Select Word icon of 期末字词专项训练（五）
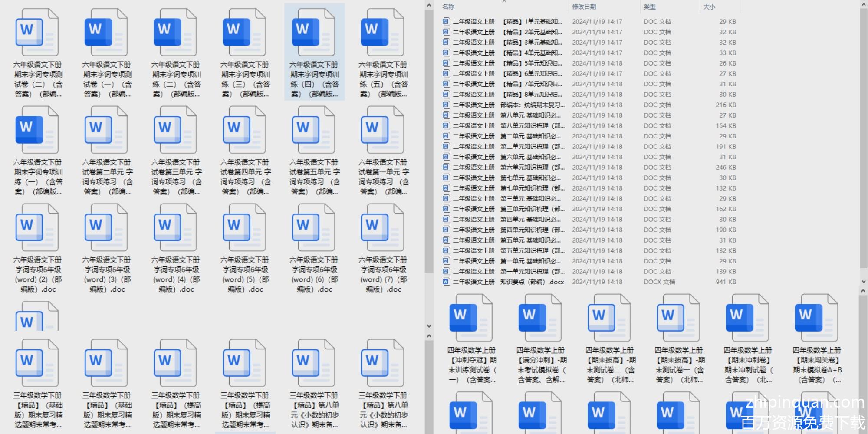This screenshot has width=868, height=434. click(382, 33)
